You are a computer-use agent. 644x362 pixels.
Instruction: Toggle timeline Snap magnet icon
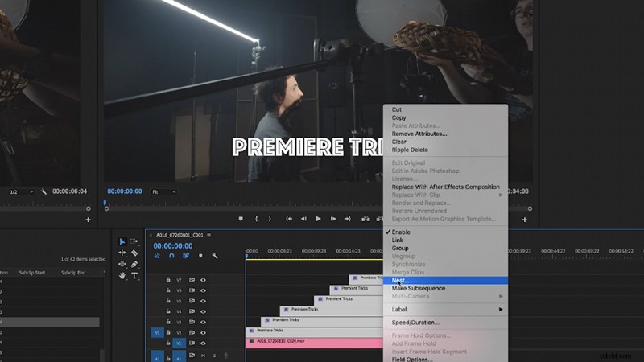[171, 256]
